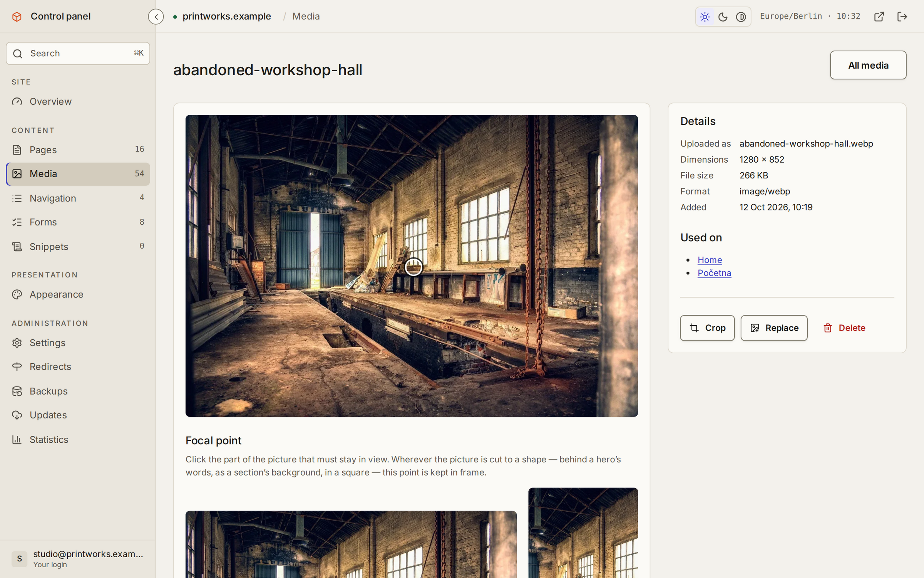Viewport: 924px width, 578px height.
Task: Switch to light theme sun icon
Action: click(x=705, y=17)
